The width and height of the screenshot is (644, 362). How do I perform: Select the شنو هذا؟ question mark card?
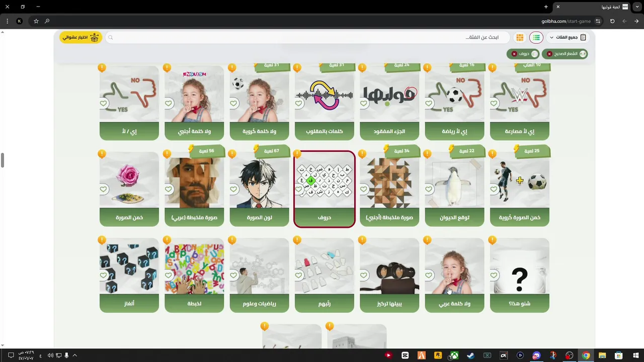pos(520,275)
